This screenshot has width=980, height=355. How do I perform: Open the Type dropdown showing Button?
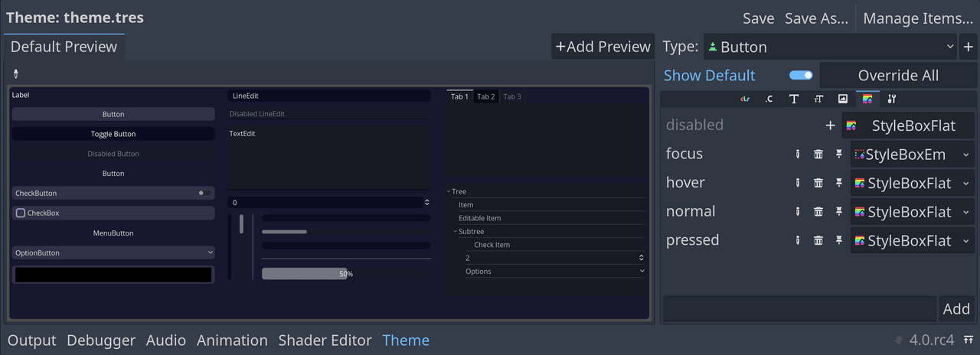829,47
